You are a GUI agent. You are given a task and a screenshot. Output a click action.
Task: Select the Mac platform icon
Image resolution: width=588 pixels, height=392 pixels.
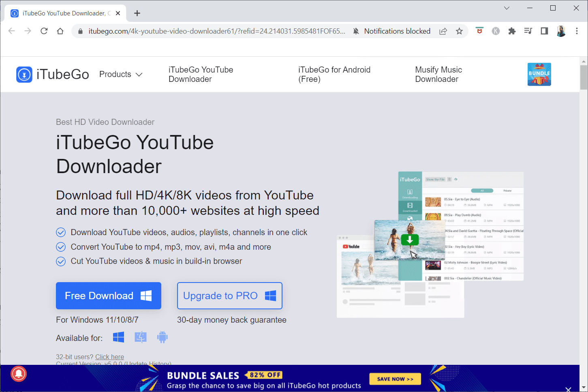(141, 337)
